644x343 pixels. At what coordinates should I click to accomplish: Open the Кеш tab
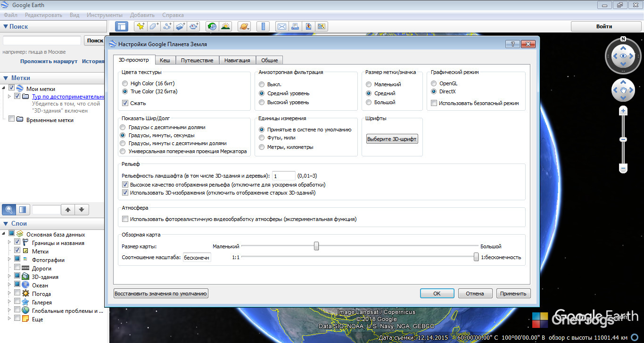165,60
